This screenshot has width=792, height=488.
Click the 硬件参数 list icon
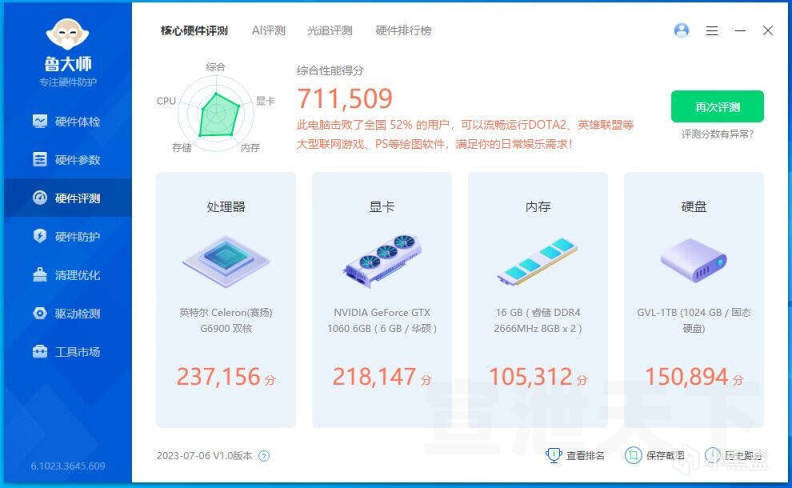40,159
